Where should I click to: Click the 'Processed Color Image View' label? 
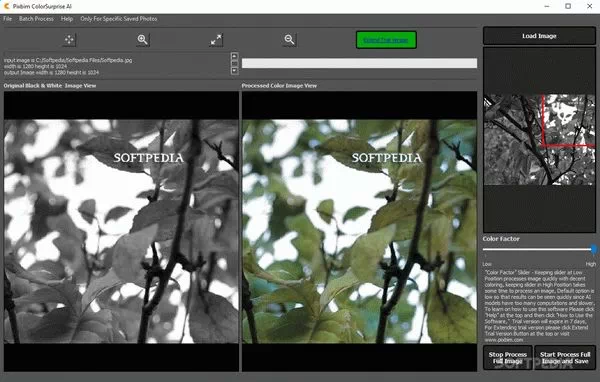click(x=279, y=86)
